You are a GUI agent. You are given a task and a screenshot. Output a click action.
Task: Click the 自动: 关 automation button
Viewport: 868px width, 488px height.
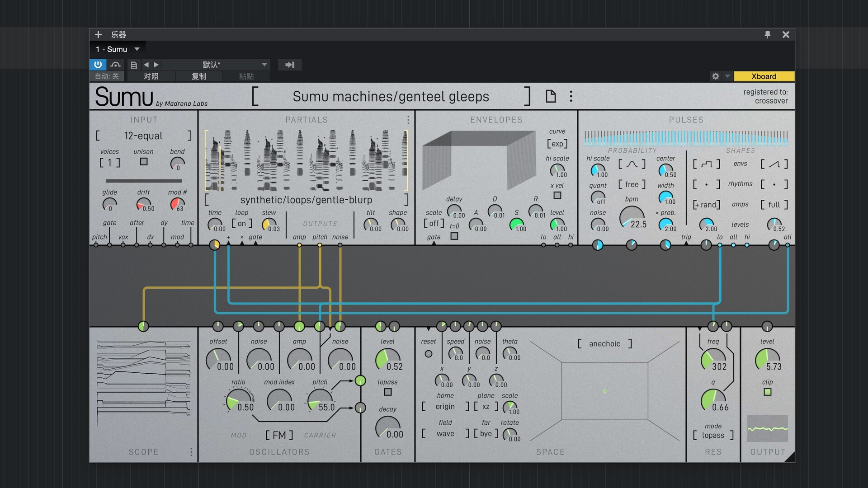click(107, 76)
